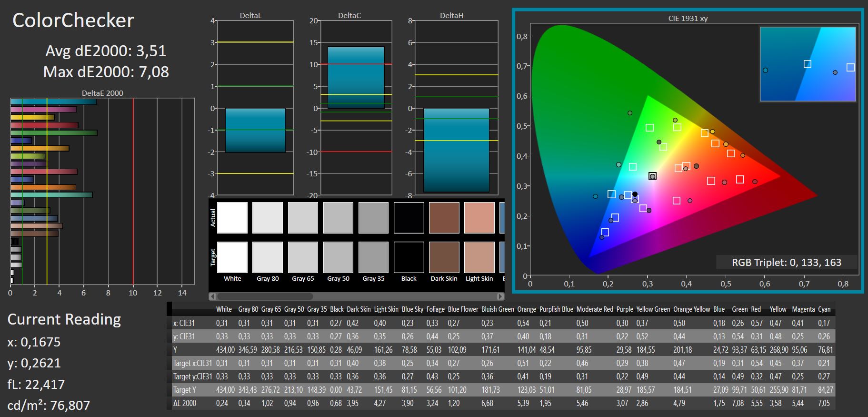Screen dimensions: 868x417
Task: Select the Target Black swatch
Action: tap(409, 257)
